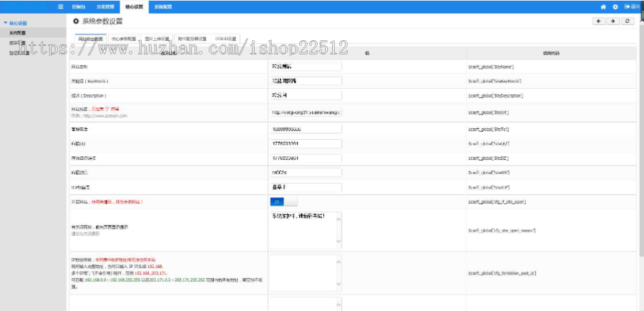Click the back arrow button
The height and width of the screenshot is (311, 644).
[599, 21]
